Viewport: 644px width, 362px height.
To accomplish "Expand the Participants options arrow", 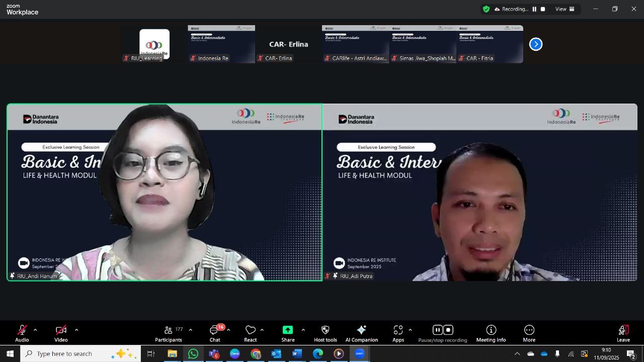I will point(190,330).
